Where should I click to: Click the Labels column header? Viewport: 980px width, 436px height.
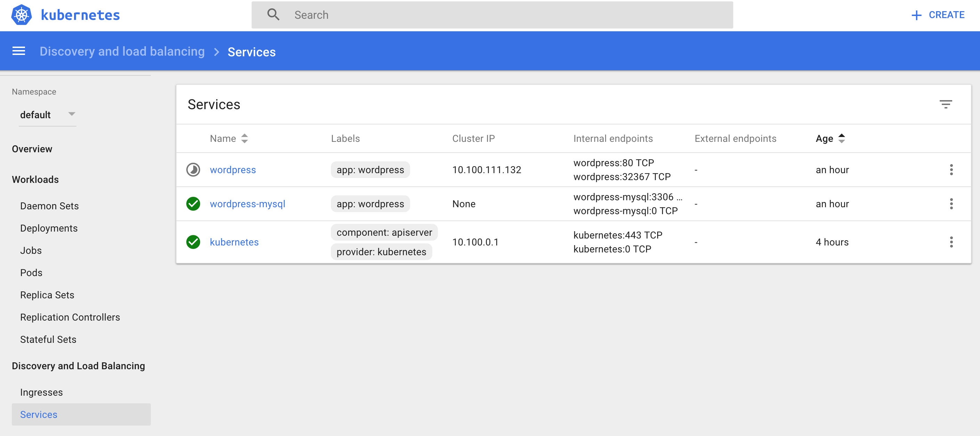[x=345, y=138]
